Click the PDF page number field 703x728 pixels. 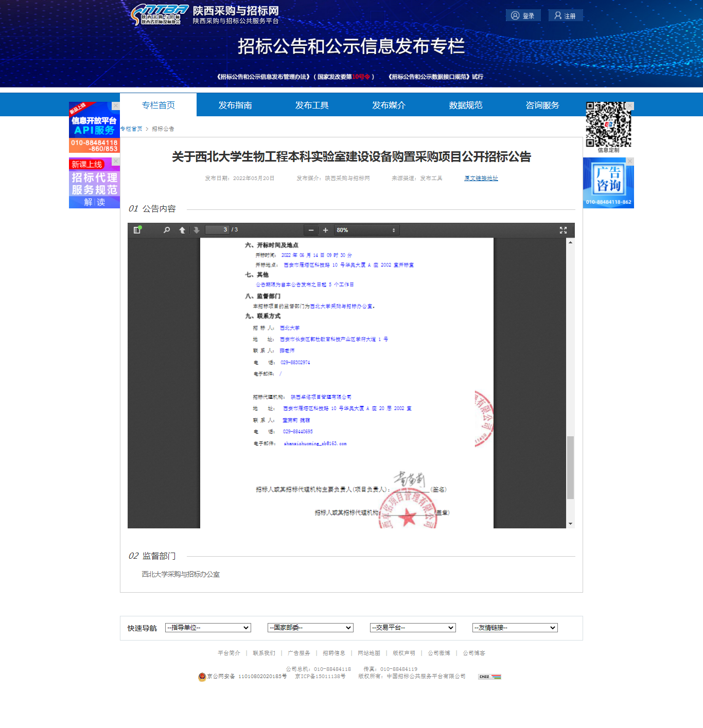(217, 230)
